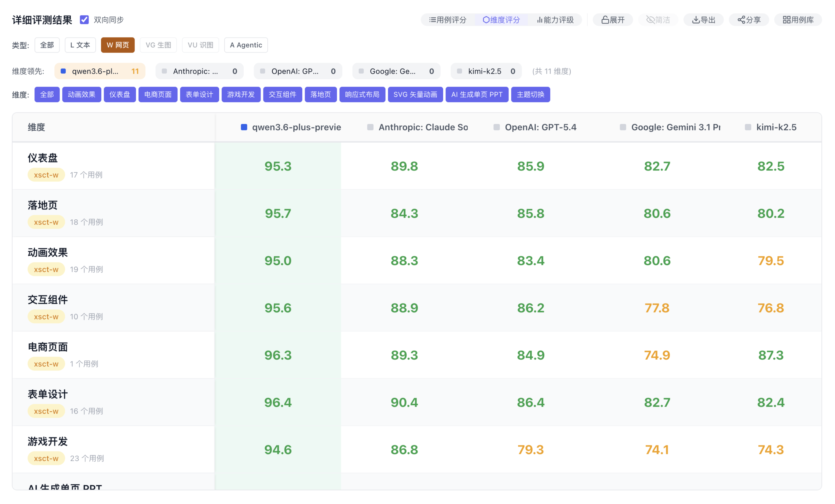Image resolution: width=835 pixels, height=504 pixels.
Task: Toggle the kimi-k2.5 leader chip
Action: coord(486,71)
